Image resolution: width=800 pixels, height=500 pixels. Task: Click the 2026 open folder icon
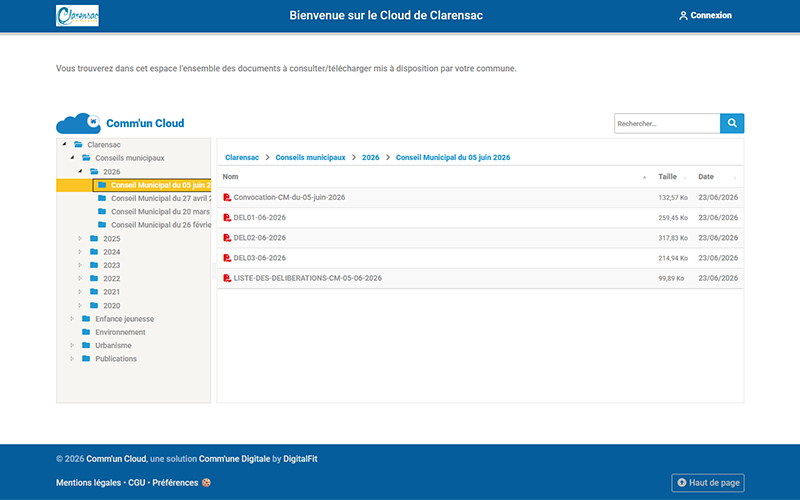click(x=94, y=171)
